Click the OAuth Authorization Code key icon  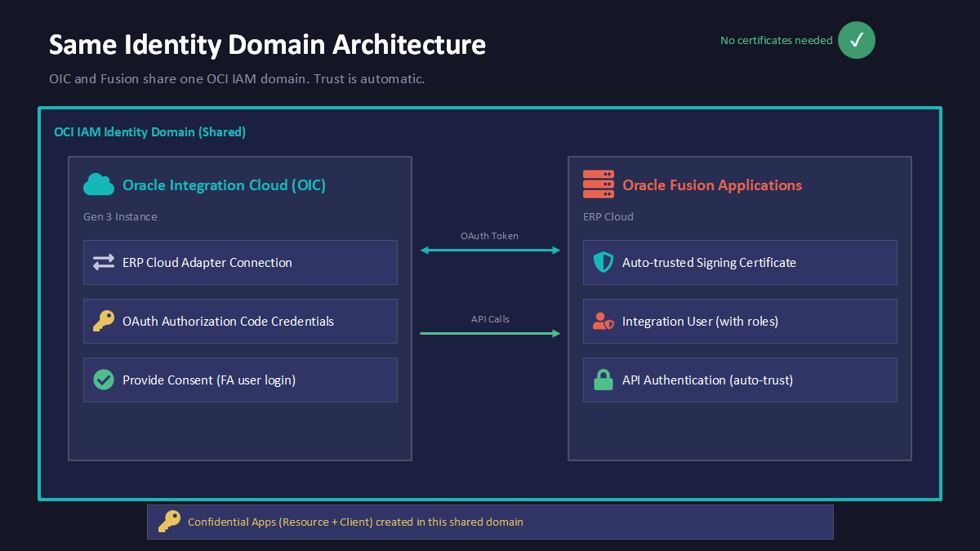tap(104, 322)
